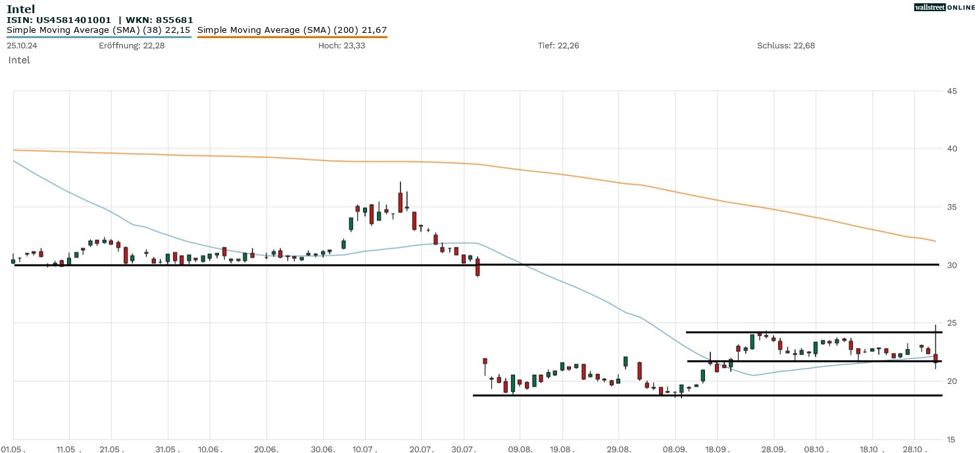Click the Tief: 22,26 value
Image resolution: width=980 pixels, height=453 pixels.
pyautogui.click(x=558, y=45)
